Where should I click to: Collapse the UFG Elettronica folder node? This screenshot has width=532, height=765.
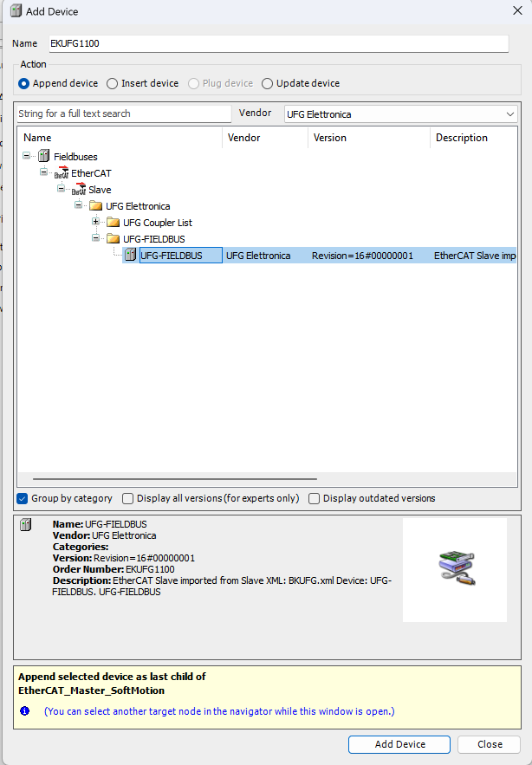click(x=78, y=205)
